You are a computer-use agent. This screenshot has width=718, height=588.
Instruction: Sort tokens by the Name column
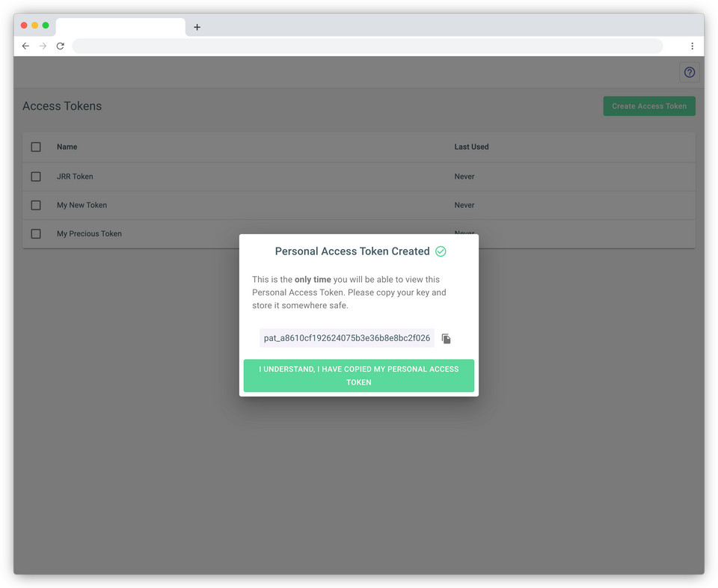click(67, 147)
